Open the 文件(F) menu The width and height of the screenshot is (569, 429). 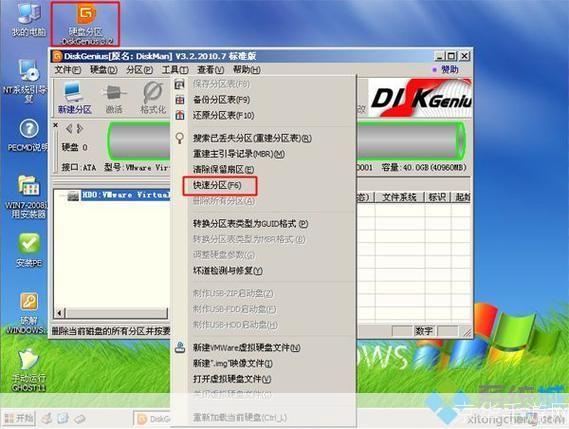tap(67, 69)
